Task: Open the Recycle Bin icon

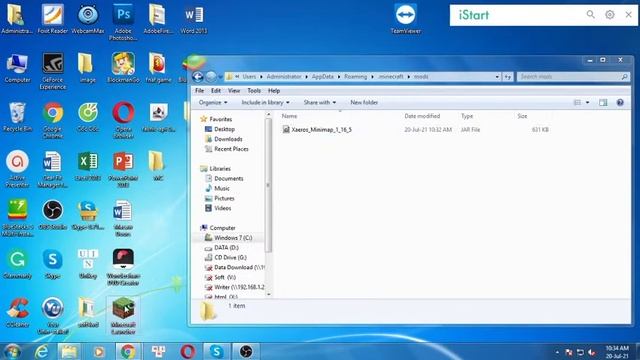Action: point(17,117)
